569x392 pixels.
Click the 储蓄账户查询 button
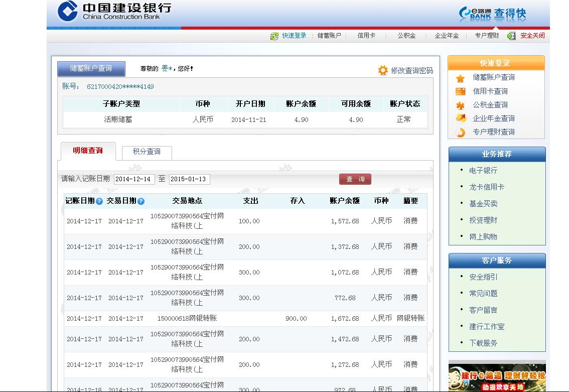[91, 68]
